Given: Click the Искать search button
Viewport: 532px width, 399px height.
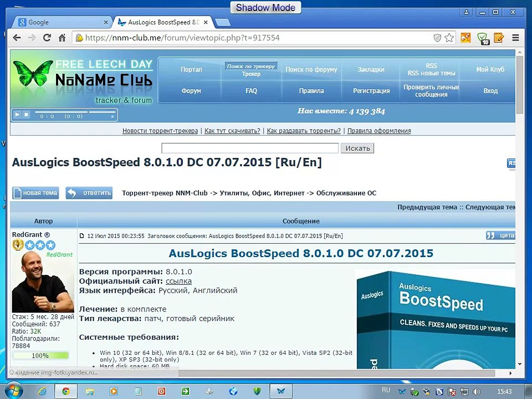Looking at the screenshot, I should [x=357, y=149].
